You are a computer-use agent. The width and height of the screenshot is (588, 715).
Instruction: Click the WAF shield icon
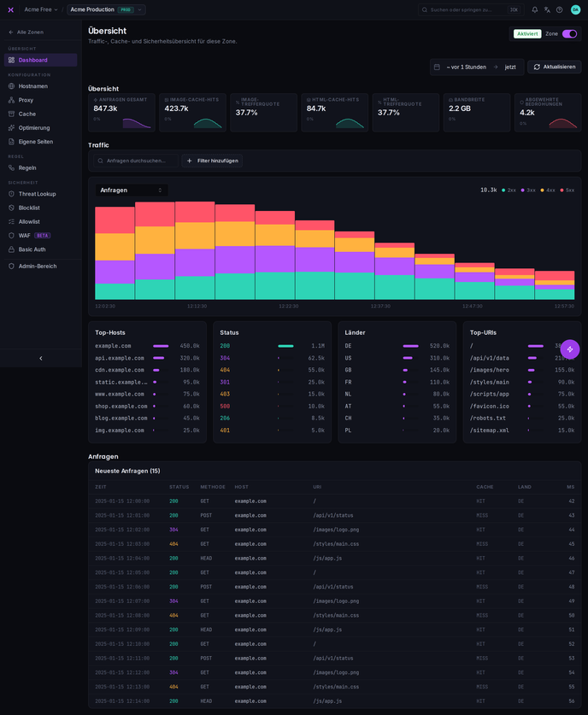(11, 236)
